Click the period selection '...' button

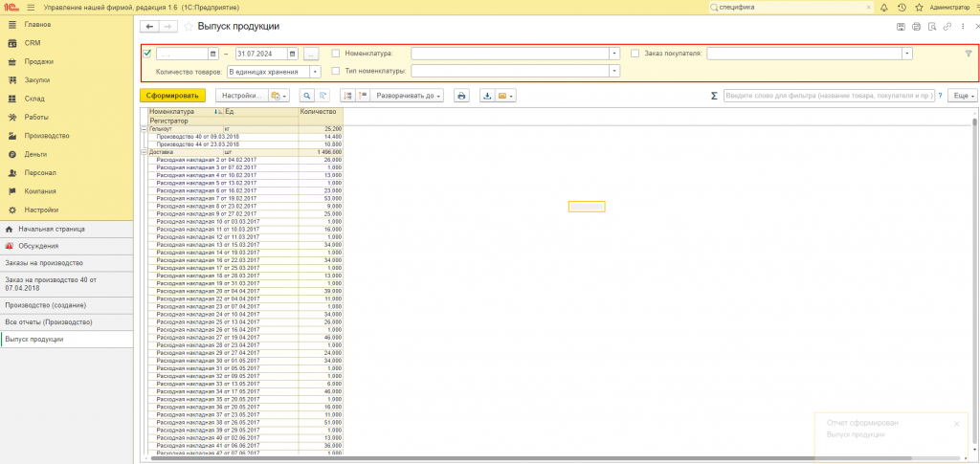[312, 54]
